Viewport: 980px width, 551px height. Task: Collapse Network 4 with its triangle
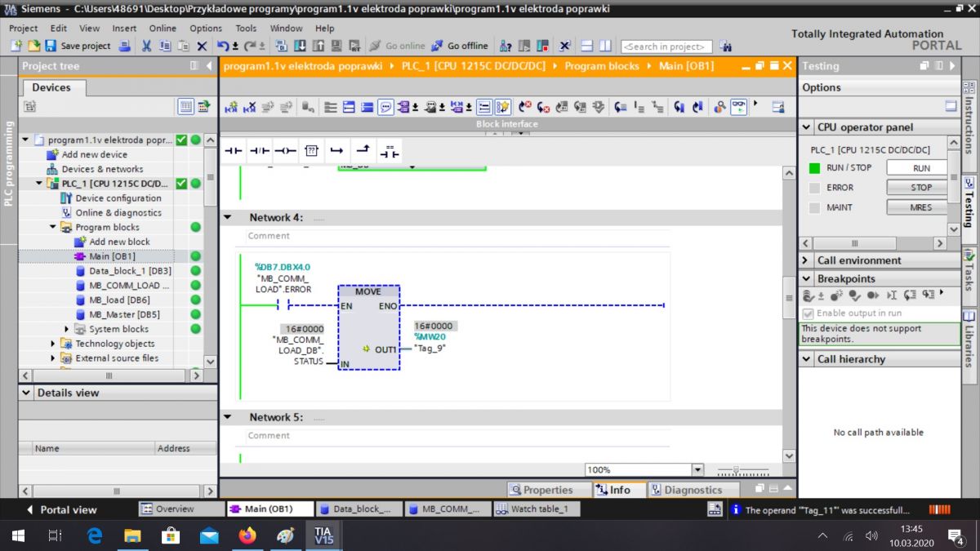coord(228,218)
